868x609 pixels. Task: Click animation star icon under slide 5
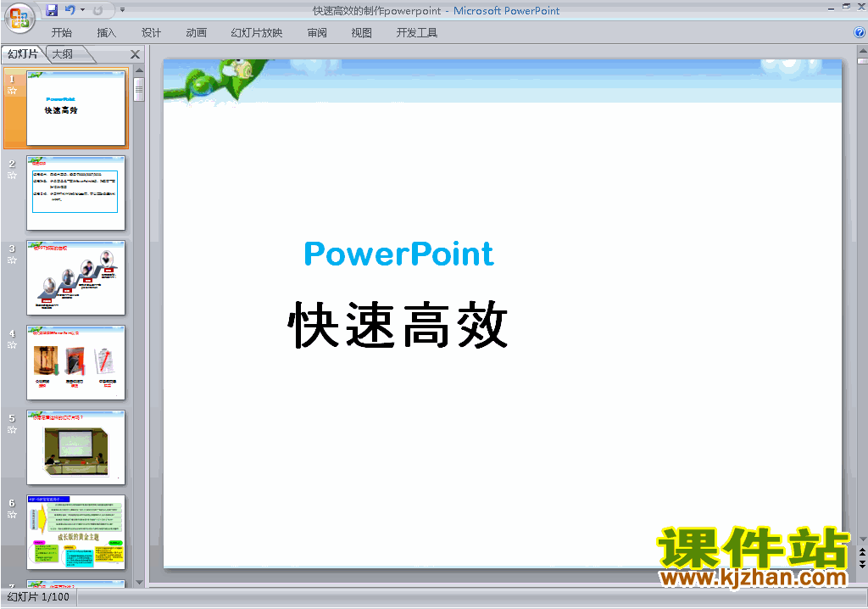[12, 429]
